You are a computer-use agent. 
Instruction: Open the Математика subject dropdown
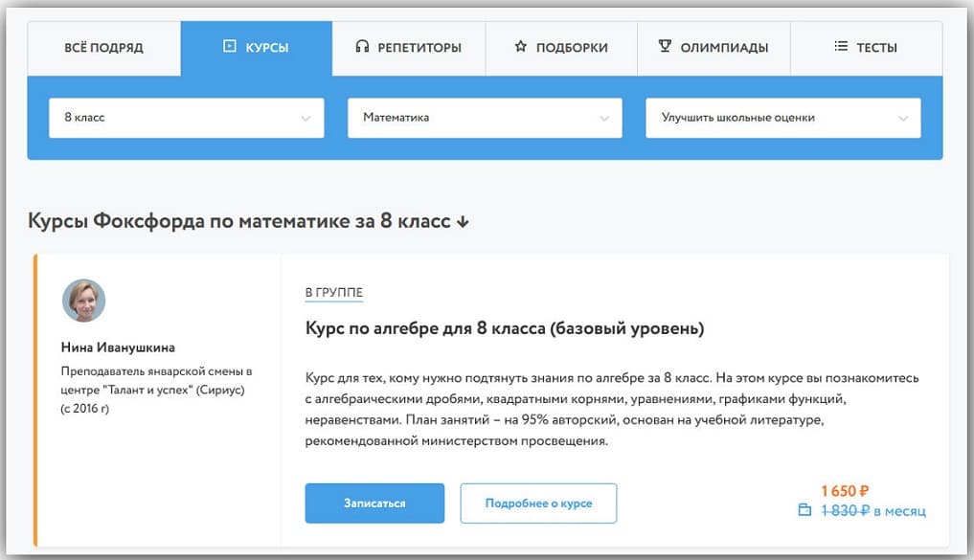coord(485,118)
